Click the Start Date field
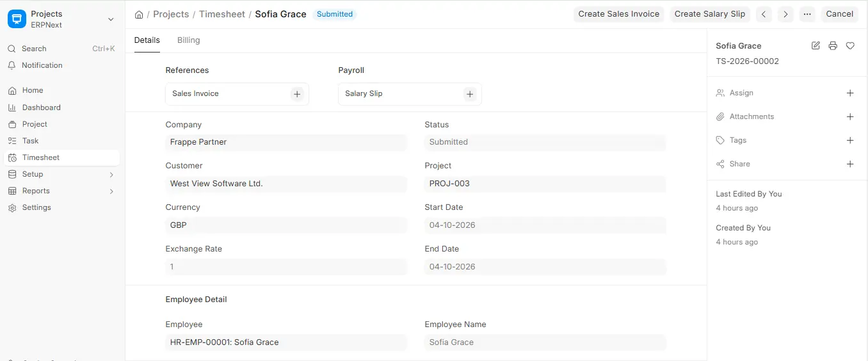The height and width of the screenshot is (361, 868). [545, 225]
